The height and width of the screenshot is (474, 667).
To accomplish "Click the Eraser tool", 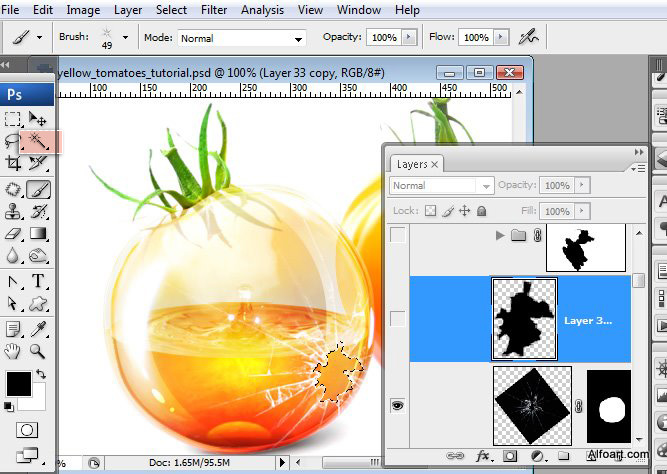I will pyautogui.click(x=14, y=234).
